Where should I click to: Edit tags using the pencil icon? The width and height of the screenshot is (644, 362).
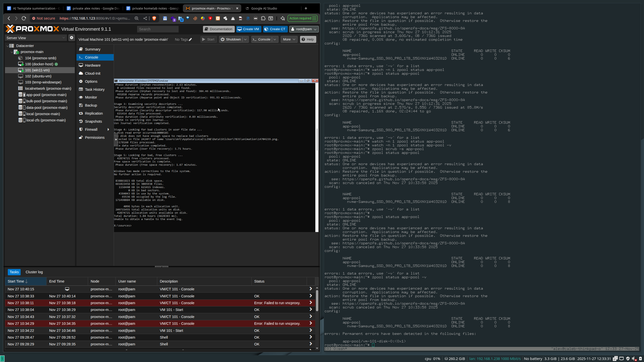(190, 39)
